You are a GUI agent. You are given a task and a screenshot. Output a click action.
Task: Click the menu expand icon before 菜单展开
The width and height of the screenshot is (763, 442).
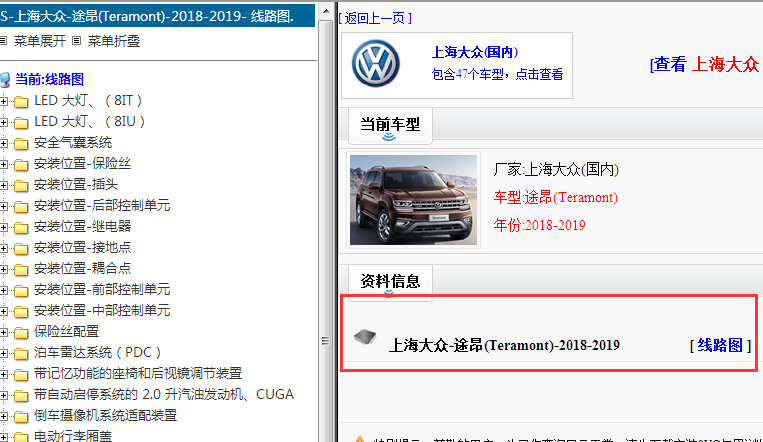[x=3, y=41]
